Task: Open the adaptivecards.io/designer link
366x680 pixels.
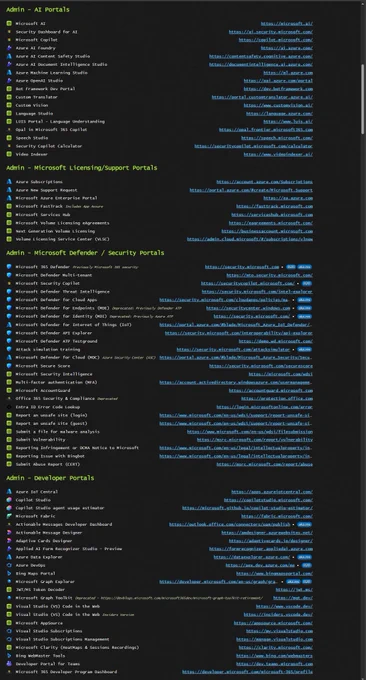Action: 271,541
